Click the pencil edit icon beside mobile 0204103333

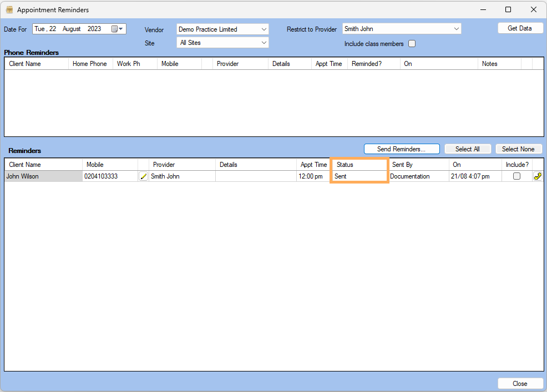143,176
